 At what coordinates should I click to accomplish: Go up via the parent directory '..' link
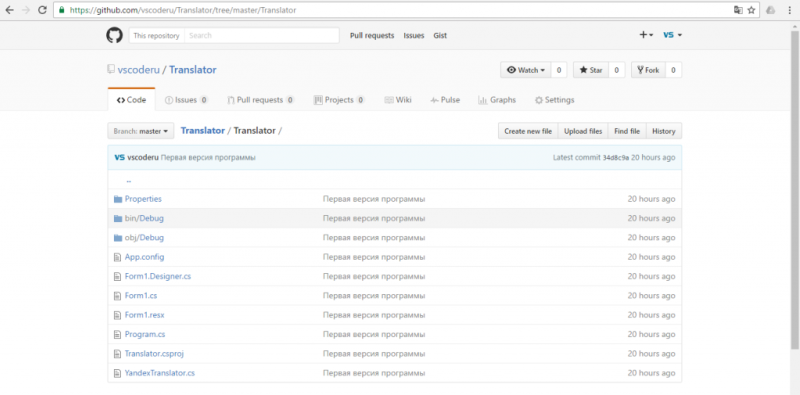click(x=129, y=180)
